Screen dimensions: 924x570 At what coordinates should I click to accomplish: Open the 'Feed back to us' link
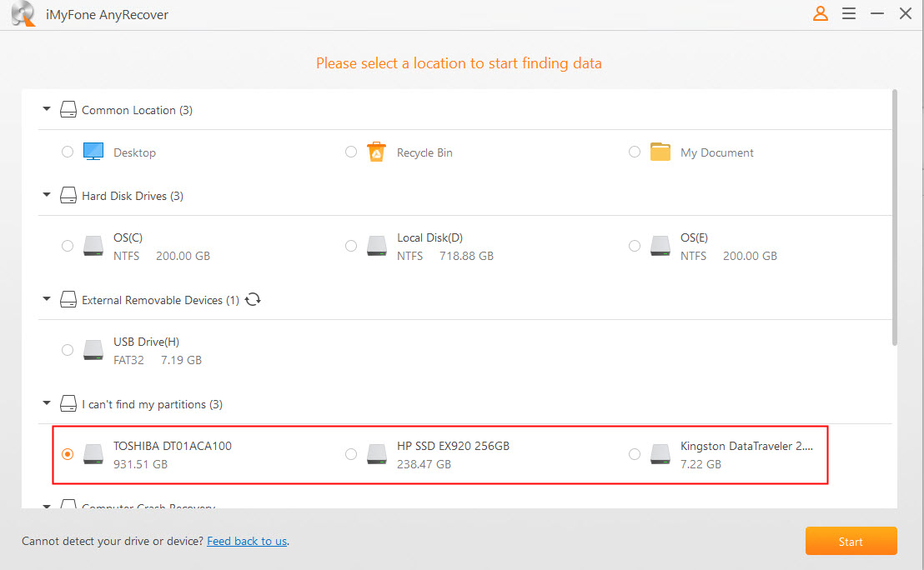(x=247, y=541)
